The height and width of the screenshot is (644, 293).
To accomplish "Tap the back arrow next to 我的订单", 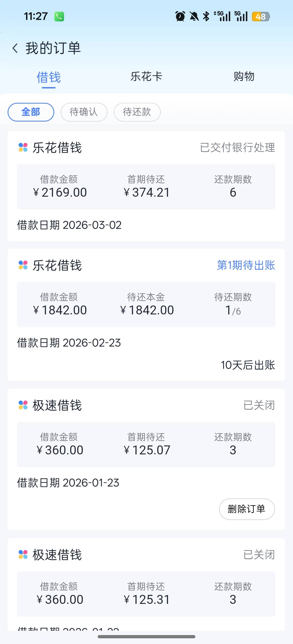I will click(x=15, y=49).
